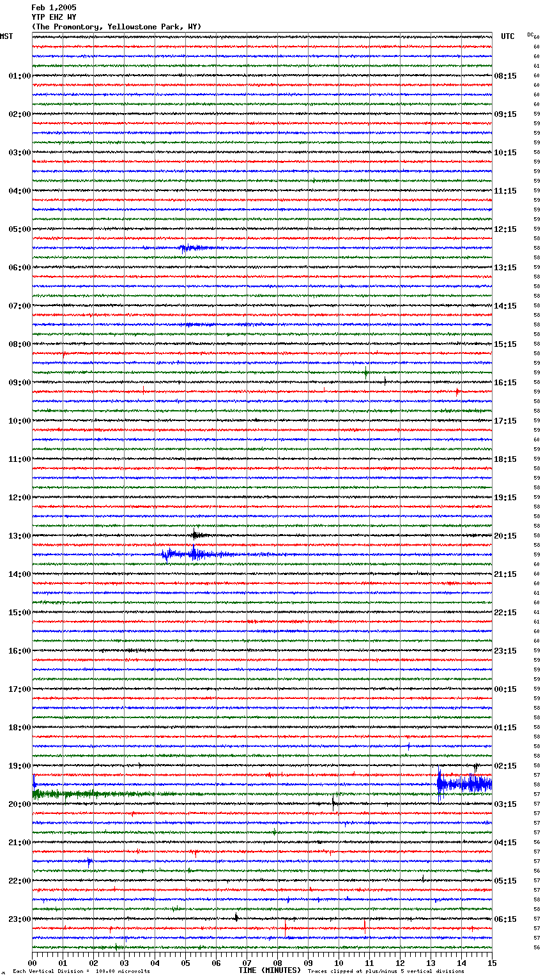Select the 05:00 MST time label

tap(20, 229)
